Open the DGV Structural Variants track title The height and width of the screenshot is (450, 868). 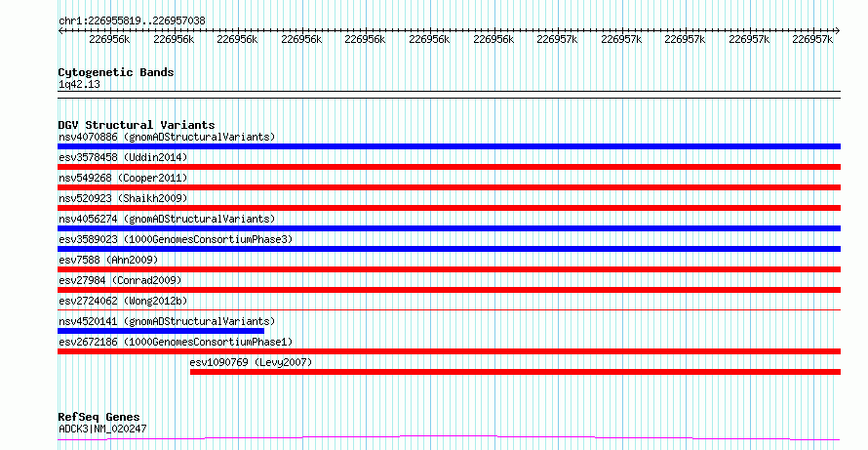(137, 125)
